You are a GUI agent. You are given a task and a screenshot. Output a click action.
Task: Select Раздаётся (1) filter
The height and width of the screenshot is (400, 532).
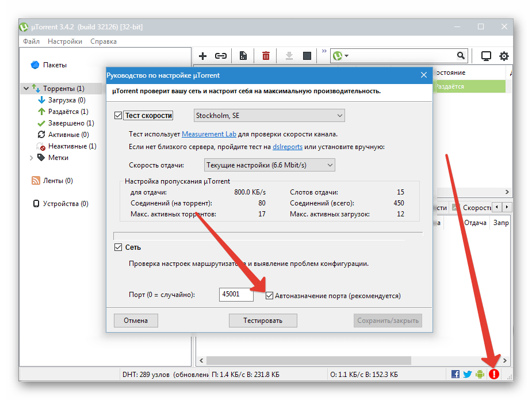point(68,112)
